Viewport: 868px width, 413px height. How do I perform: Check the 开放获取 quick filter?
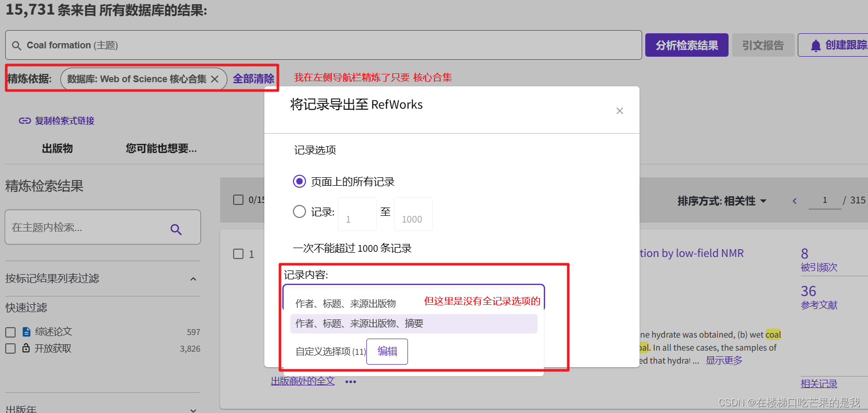tap(10, 349)
